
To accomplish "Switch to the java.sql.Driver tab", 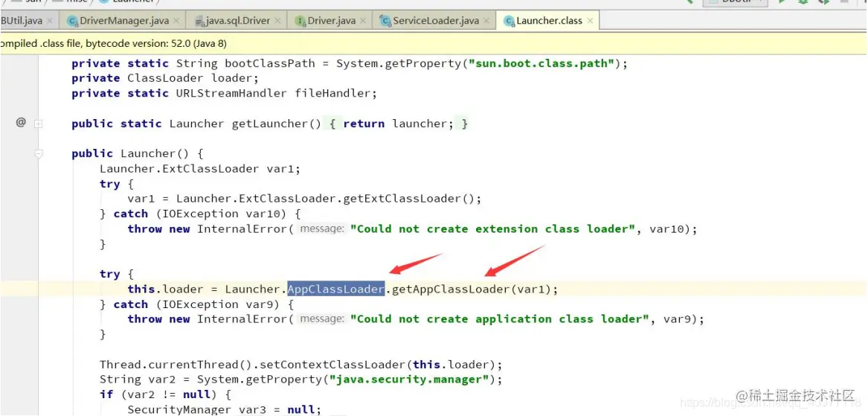I will [237, 21].
